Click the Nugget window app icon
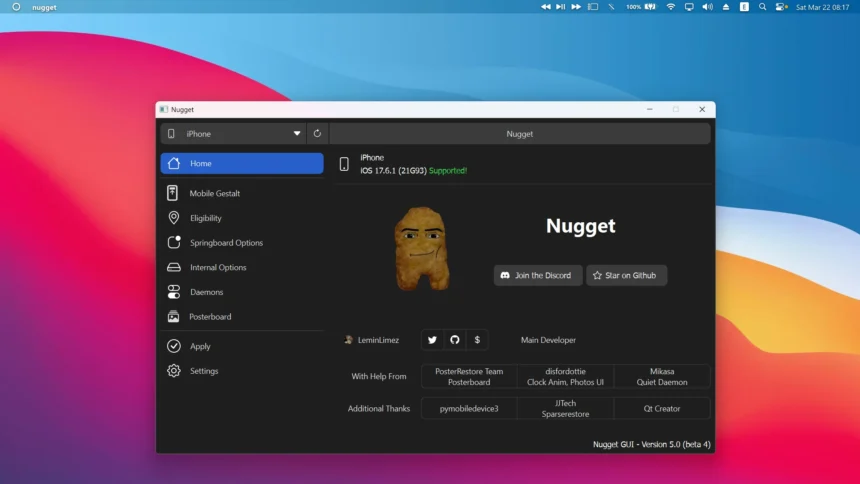Image resolution: width=860 pixels, height=484 pixels. click(x=163, y=109)
